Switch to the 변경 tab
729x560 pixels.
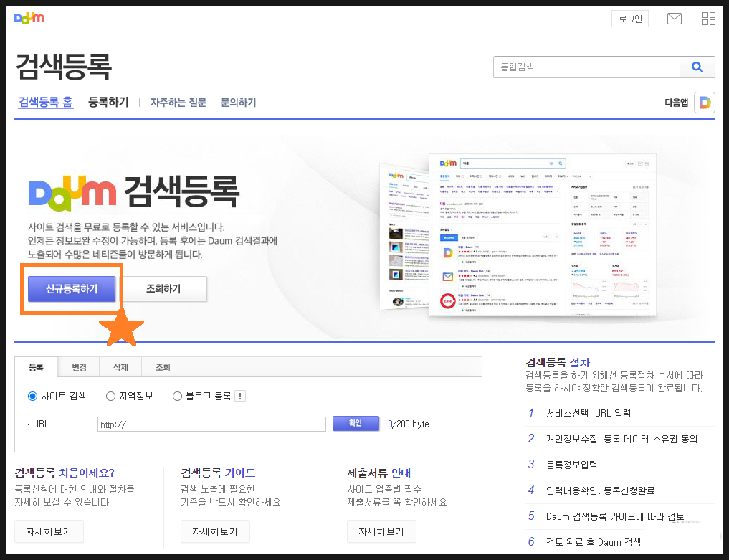[79, 367]
